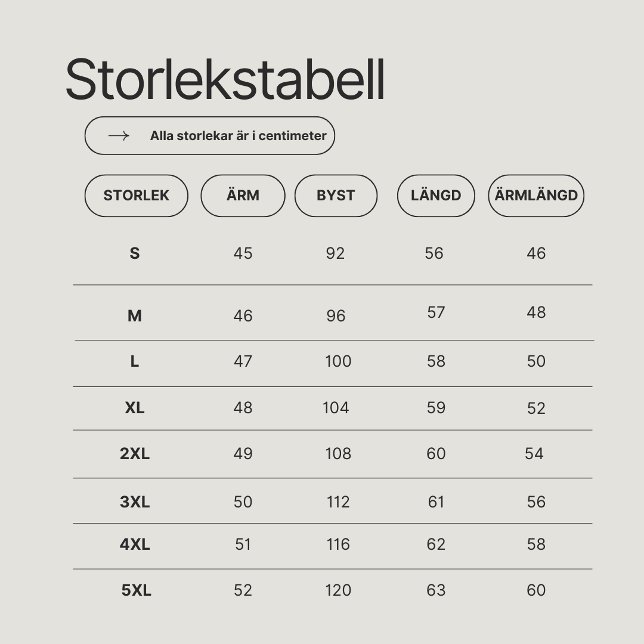Click the 'Alla storlekar är i centimeter' label
Viewport: 644px width, 644px height.
pyautogui.click(x=238, y=135)
